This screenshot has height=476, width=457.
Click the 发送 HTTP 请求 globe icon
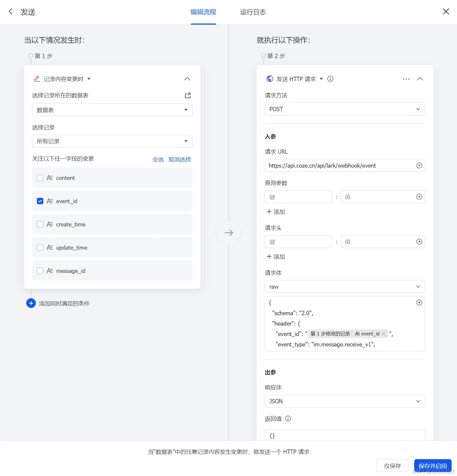tap(270, 79)
